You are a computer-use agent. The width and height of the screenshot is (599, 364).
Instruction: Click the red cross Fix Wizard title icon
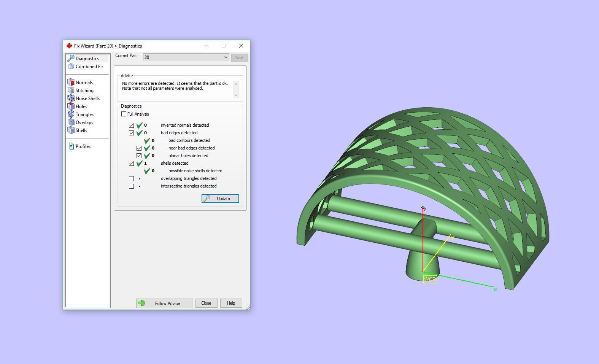point(69,46)
